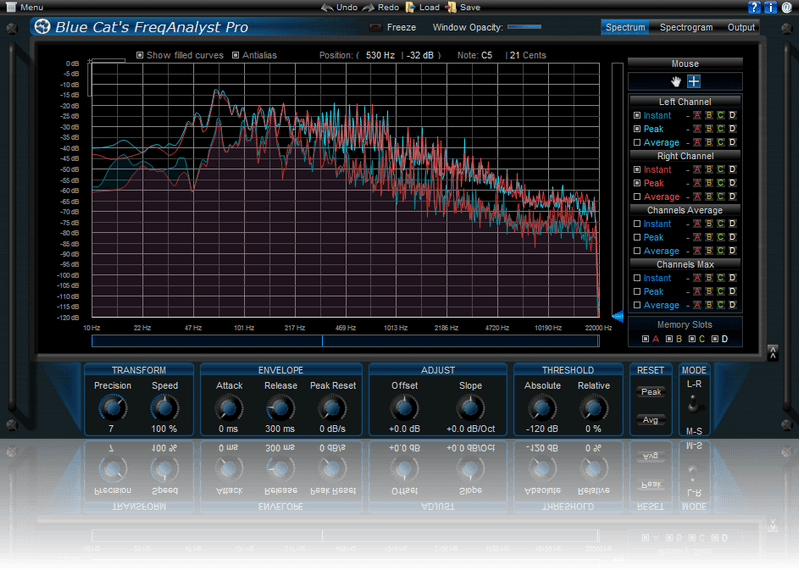This screenshot has width=800, height=570.
Task: Toggle the Antialias checkbox
Action: point(235,55)
